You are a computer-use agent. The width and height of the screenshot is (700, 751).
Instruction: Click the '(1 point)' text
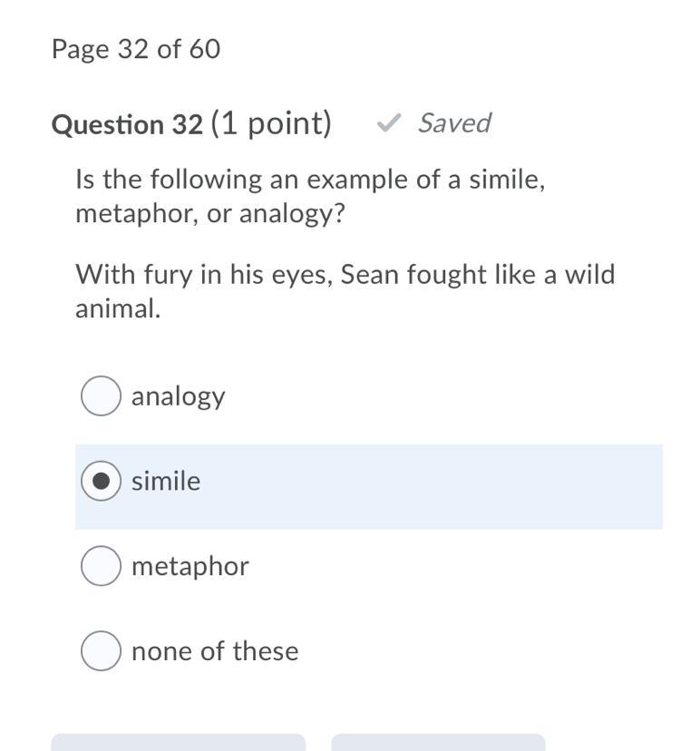pyautogui.click(x=271, y=123)
